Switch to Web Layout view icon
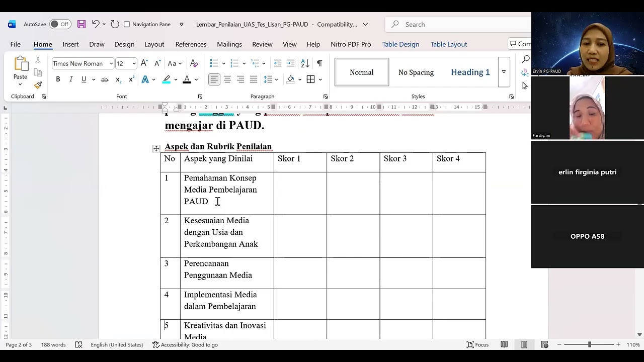The height and width of the screenshot is (362, 644). pos(544,344)
